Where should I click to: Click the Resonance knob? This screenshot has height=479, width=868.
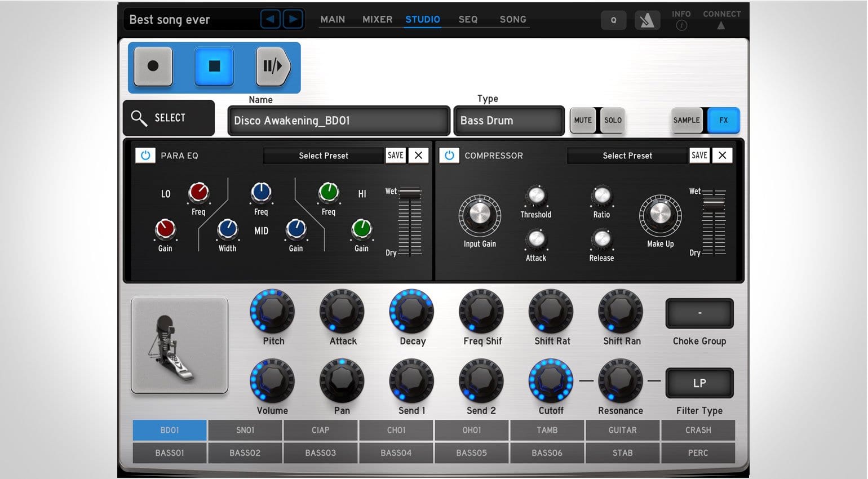tap(620, 381)
